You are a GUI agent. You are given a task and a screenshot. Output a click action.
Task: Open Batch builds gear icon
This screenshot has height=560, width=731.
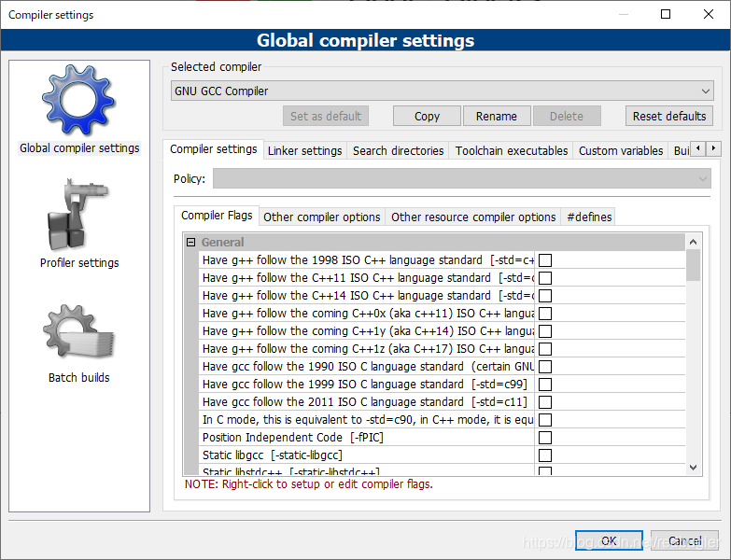(x=78, y=331)
